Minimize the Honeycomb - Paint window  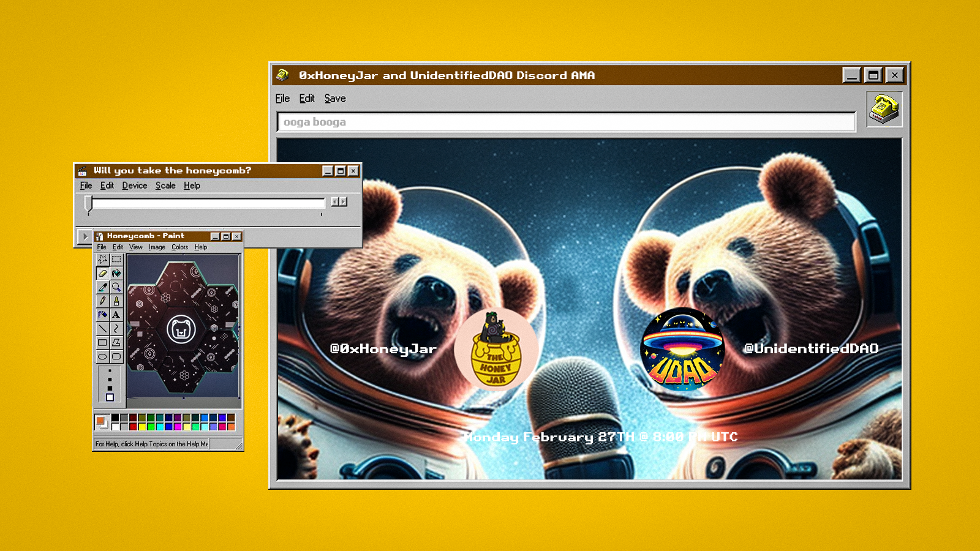(215, 236)
